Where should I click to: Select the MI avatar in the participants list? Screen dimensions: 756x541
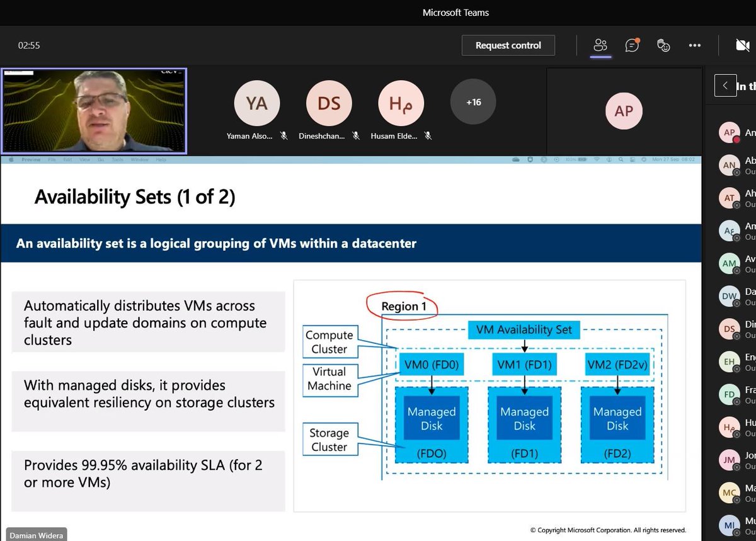pos(730,525)
